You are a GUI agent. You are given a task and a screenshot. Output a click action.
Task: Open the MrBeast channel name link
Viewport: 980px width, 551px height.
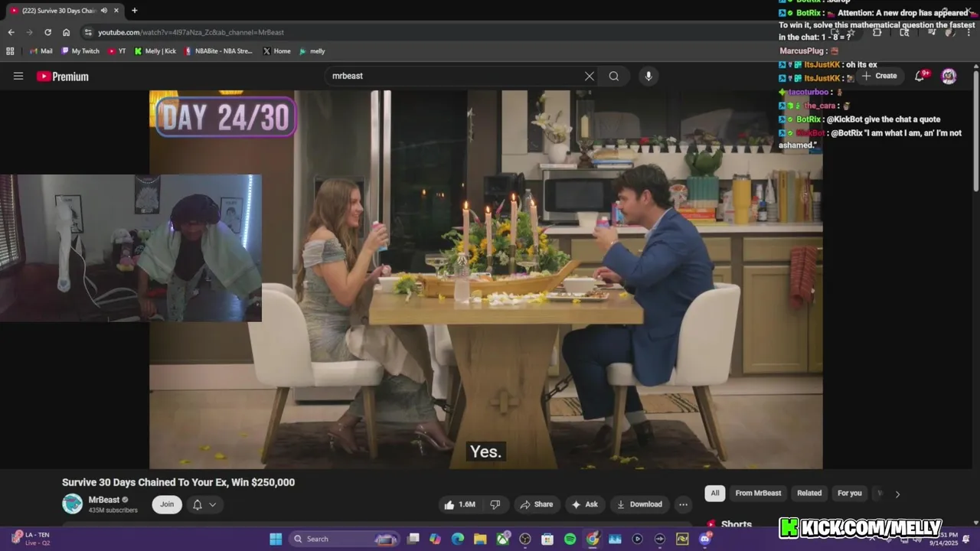104,500
